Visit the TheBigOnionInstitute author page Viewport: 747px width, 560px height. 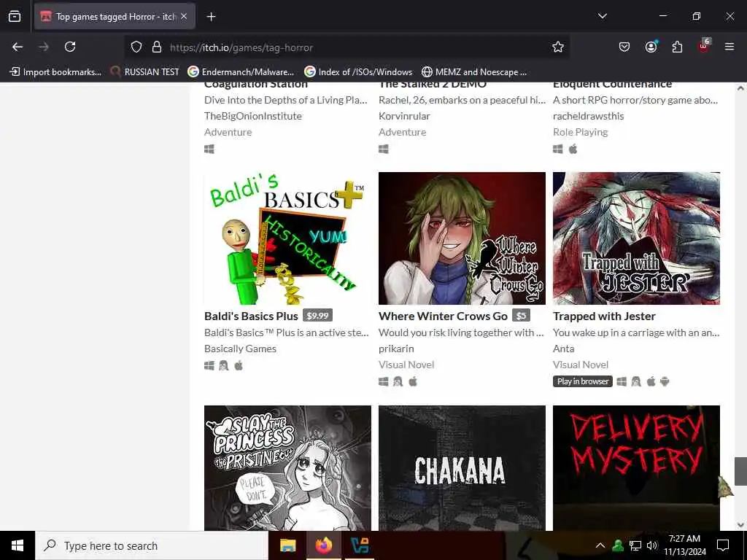253,116
